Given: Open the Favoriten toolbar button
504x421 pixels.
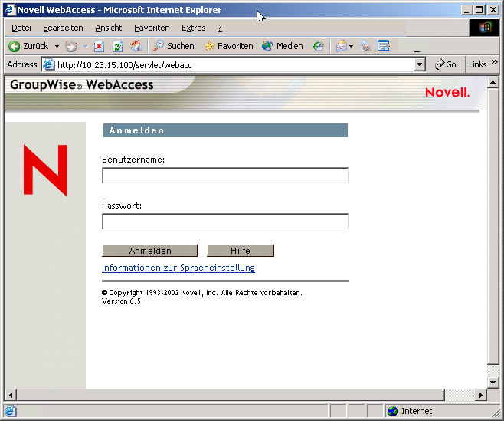Looking at the screenshot, I should coord(228,46).
